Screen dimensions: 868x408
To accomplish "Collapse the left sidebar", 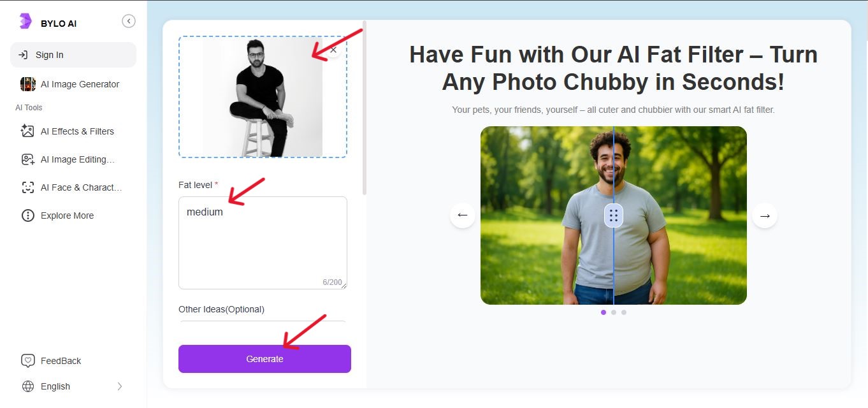I will pos(129,20).
